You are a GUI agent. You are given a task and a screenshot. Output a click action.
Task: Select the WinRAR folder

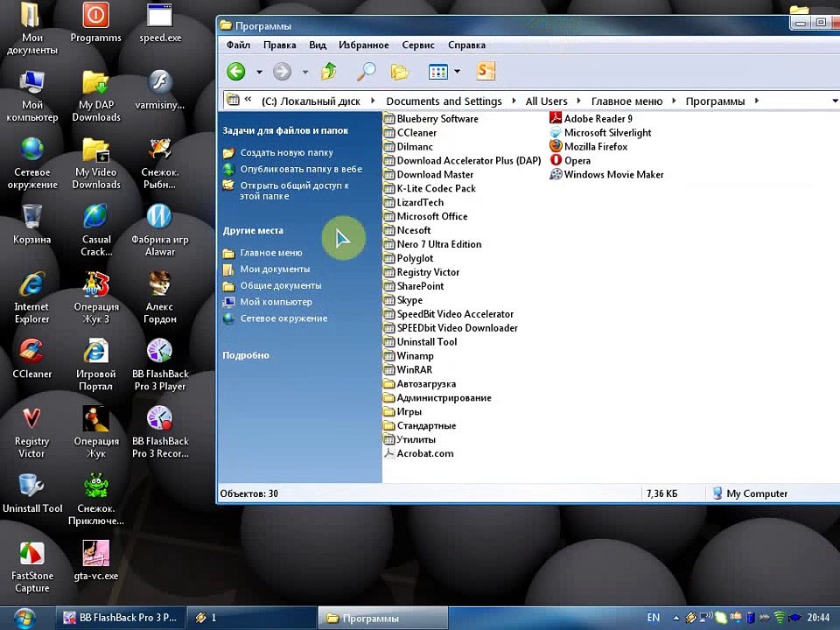(409, 369)
